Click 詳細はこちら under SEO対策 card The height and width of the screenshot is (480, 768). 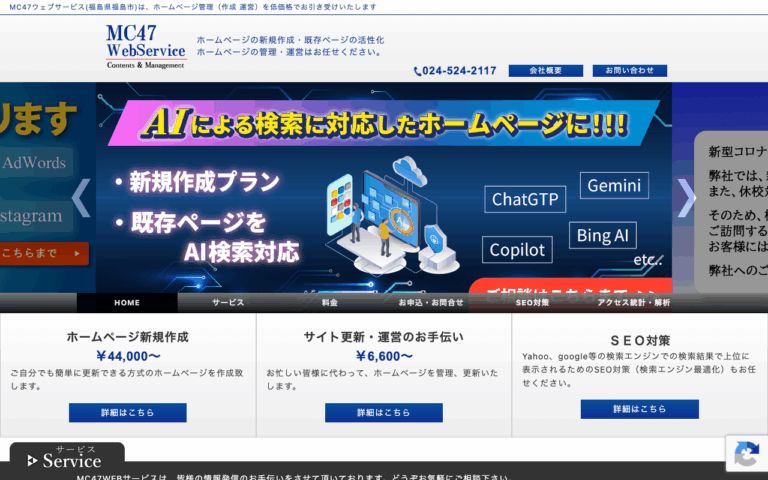coord(640,409)
